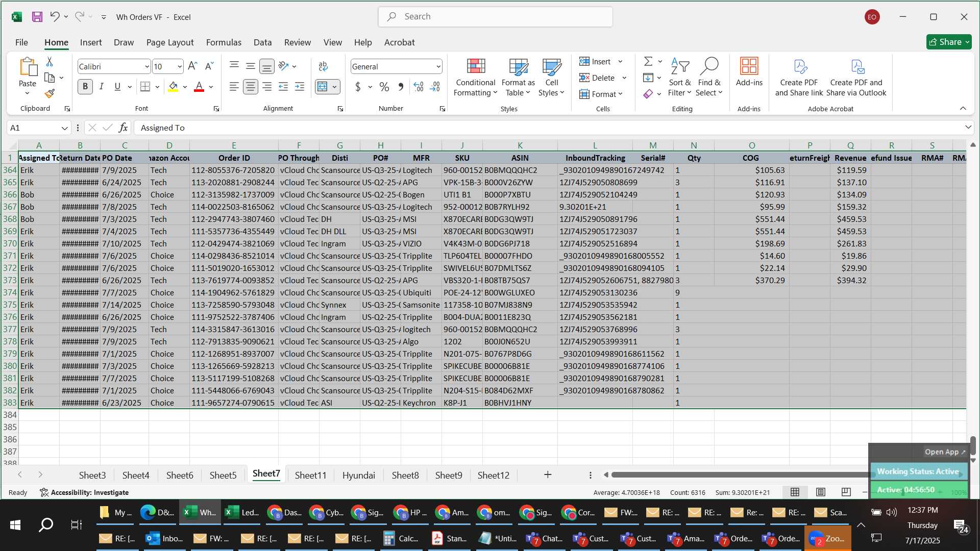Click Create PDF and Share via Outlook
Image resolution: width=980 pixels, height=551 pixels.
(856, 77)
